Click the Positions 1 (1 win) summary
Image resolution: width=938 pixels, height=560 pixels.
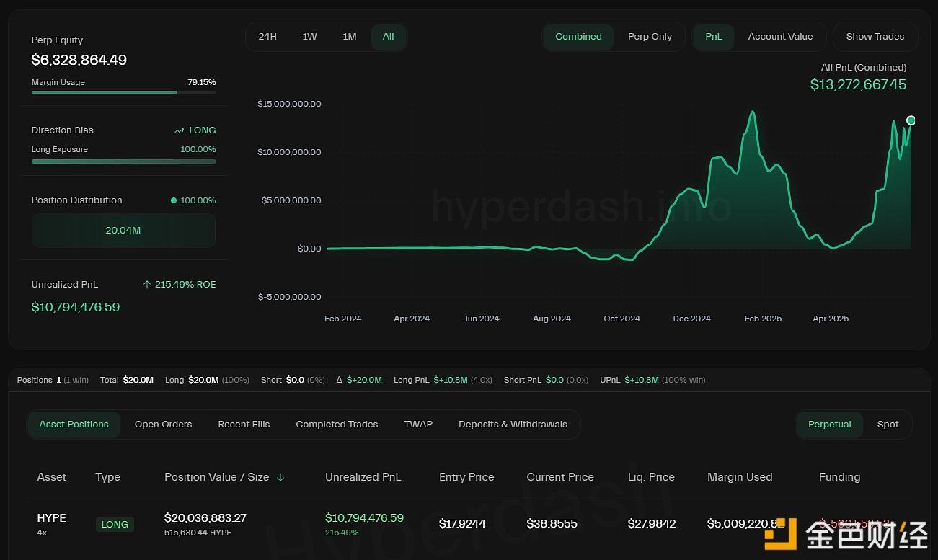click(x=53, y=380)
